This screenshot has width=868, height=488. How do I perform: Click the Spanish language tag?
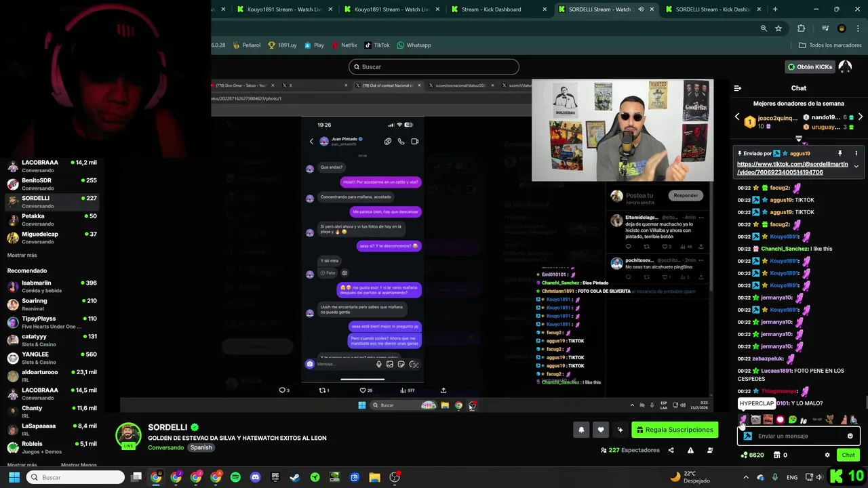[201, 447]
